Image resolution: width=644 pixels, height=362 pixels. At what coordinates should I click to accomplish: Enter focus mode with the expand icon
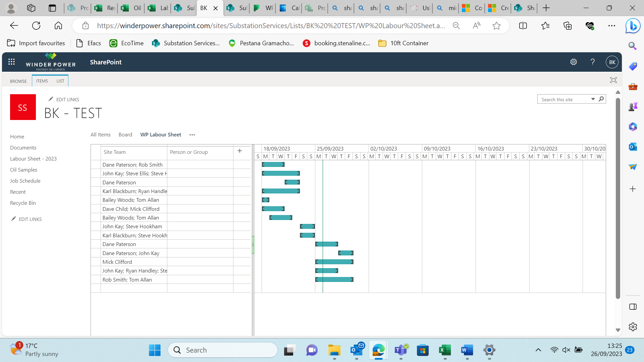click(613, 80)
